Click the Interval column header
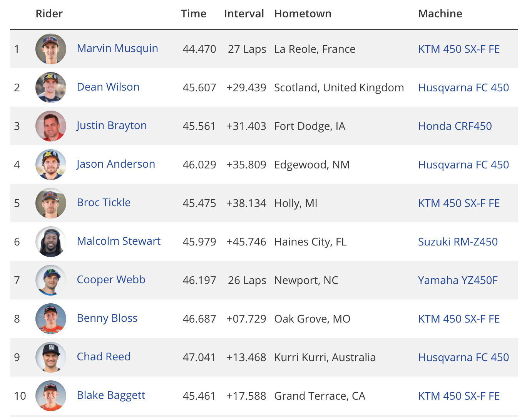The image size is (532, 417). 244,14
